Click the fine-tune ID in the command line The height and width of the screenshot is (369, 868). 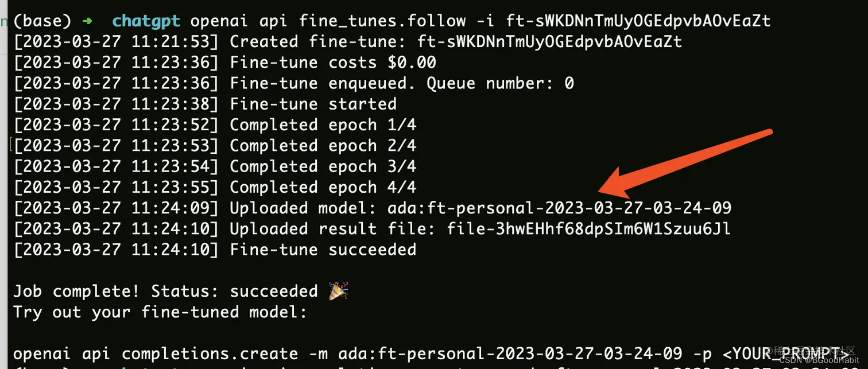tap(639, 22)
